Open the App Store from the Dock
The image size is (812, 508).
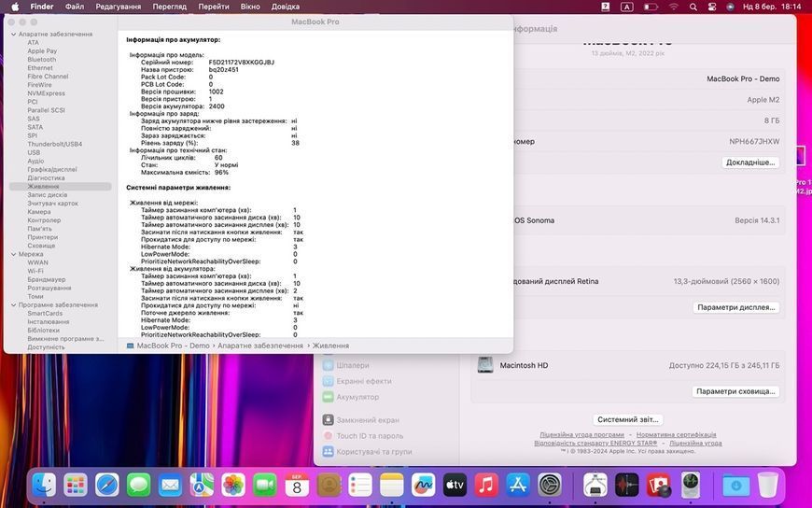pyautogui.click(x=518, y=486)
